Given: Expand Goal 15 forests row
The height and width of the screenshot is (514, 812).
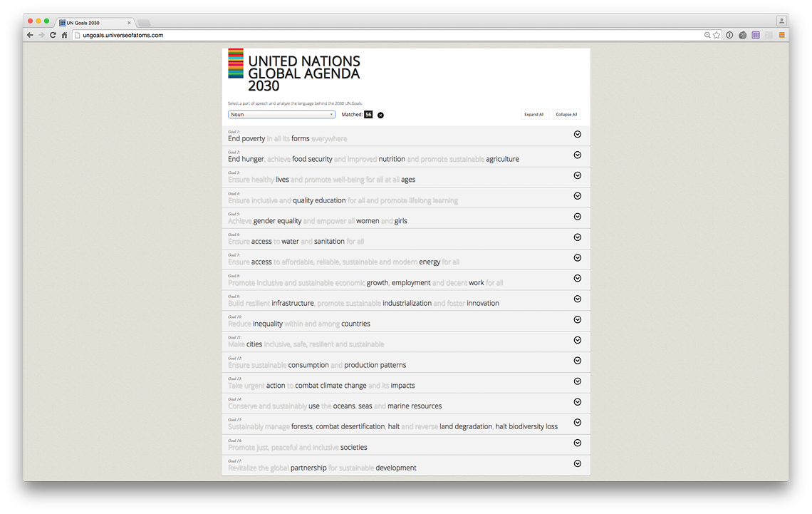Looking at the screenshot, I should tap(578, 422).
